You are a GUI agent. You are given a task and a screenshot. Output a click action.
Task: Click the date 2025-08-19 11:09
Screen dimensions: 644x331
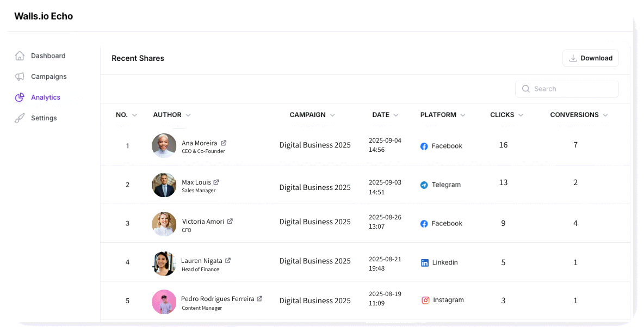tap(385, 298)
